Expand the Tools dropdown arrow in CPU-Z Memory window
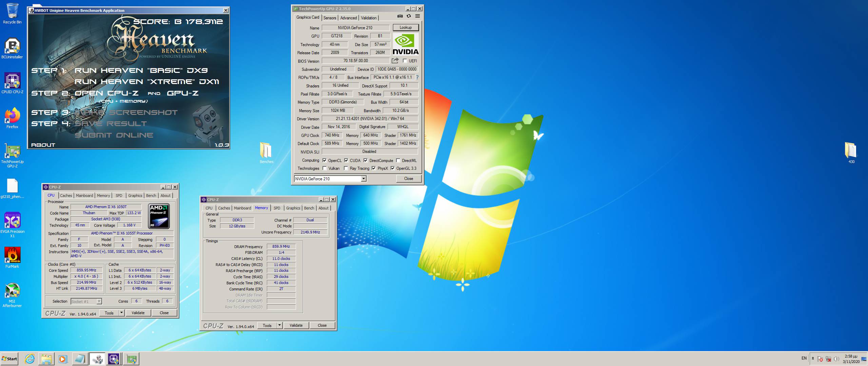Screen dimensions: 868x366 pos(279,325)
